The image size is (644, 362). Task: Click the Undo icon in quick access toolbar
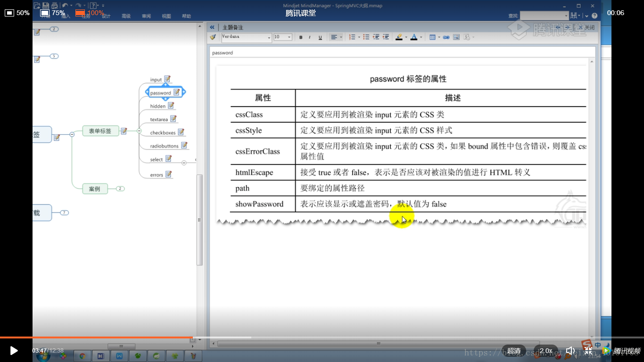[65, 6]
